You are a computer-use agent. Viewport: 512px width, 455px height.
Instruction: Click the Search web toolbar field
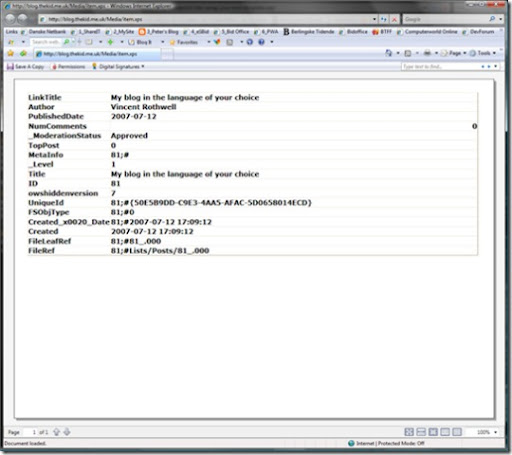[46, 42]
